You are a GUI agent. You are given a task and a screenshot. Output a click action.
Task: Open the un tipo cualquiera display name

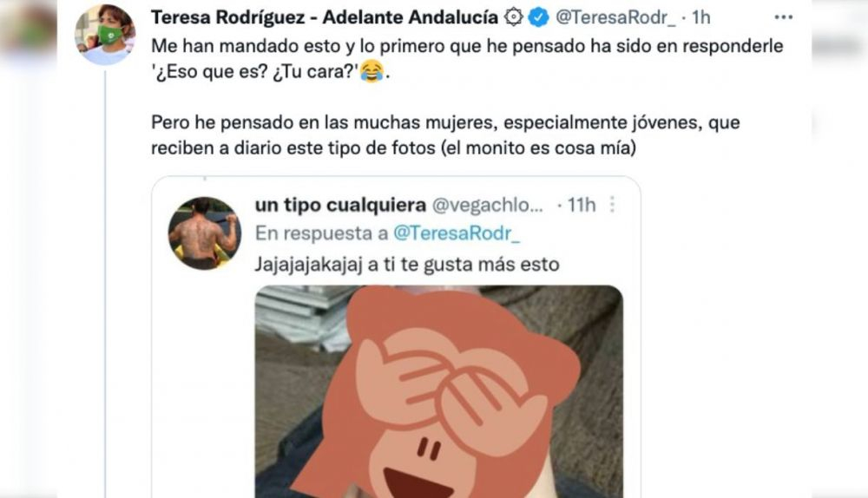click(340, 206)
